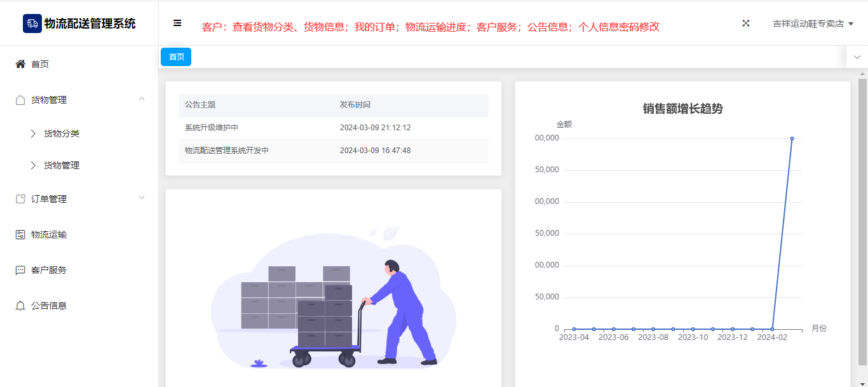This screenshot has height=387, width=868.
Task: Click the 公告信息 bell icon
Action: 20,306
